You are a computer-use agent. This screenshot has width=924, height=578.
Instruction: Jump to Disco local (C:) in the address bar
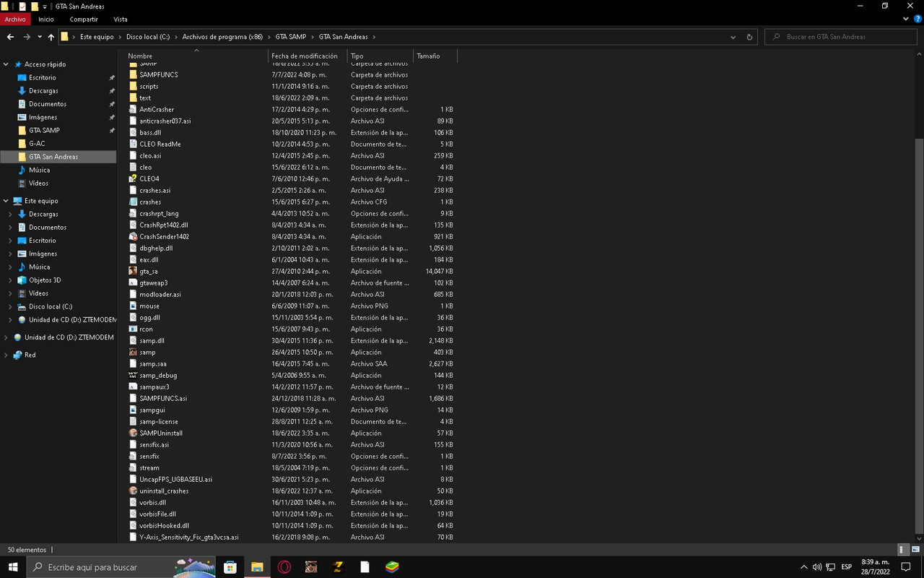(x=148, y=37)
